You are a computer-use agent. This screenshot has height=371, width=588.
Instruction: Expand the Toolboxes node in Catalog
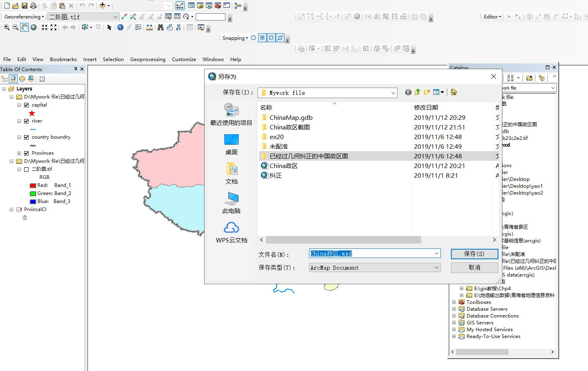[x=454, y=302]
